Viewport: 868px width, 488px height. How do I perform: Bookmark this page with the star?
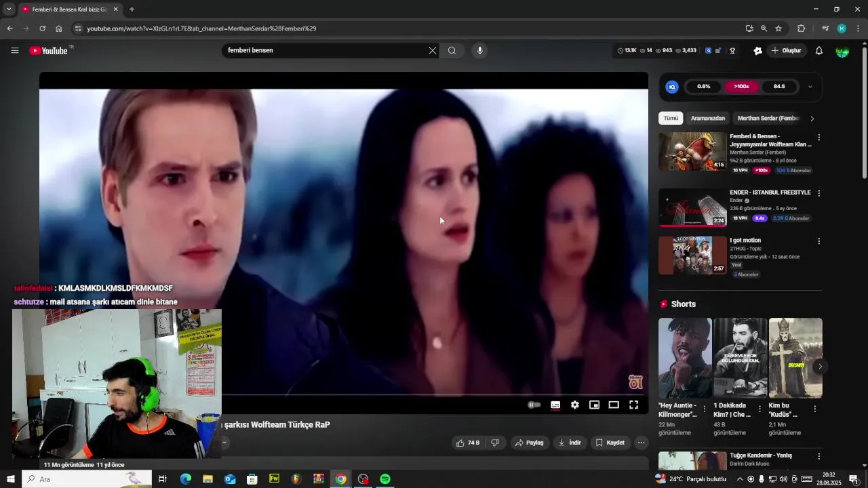pos(778,28)
